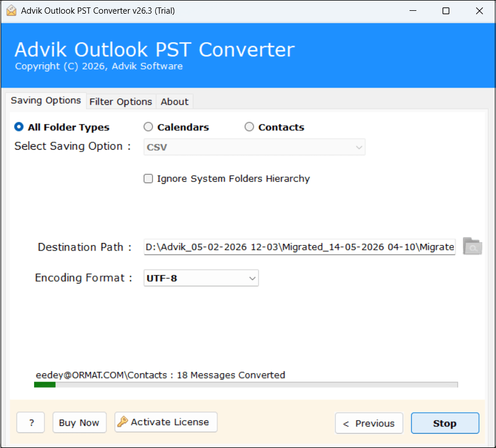Close the Advik Outlook PST Converter window
Image resolution: width=496 pixels, height=448 pixels.
480,11
